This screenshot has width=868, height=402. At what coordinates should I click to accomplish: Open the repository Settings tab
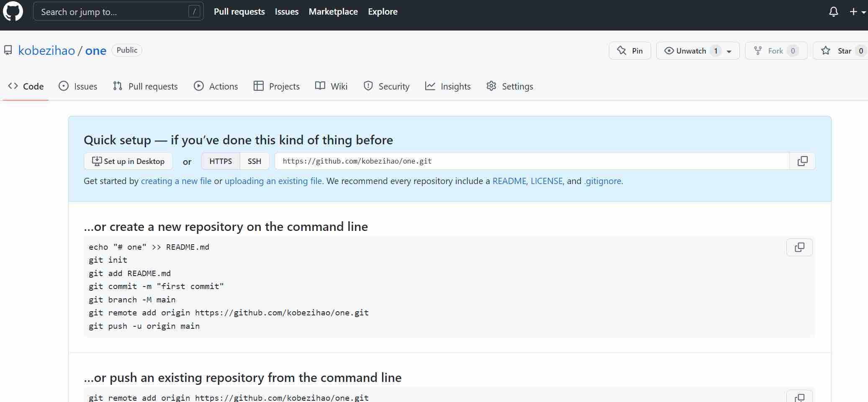click(510, 86)
